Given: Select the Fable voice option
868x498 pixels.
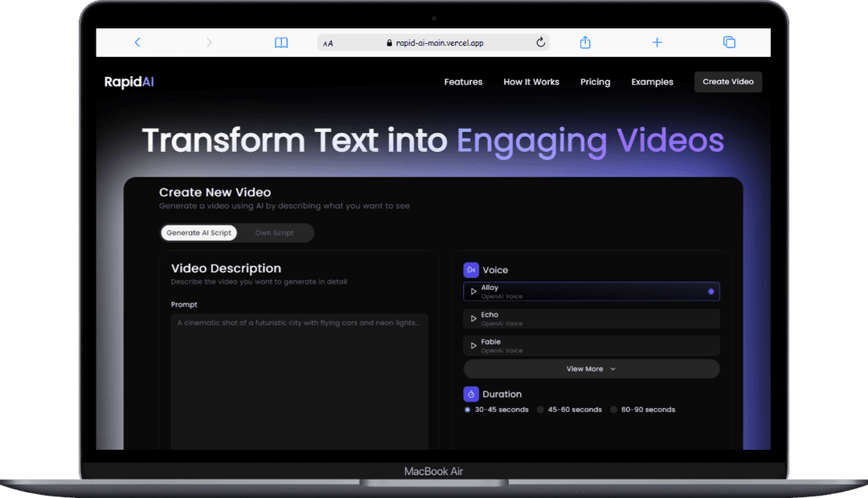Looking at the screenshot, I should point(592,346).
